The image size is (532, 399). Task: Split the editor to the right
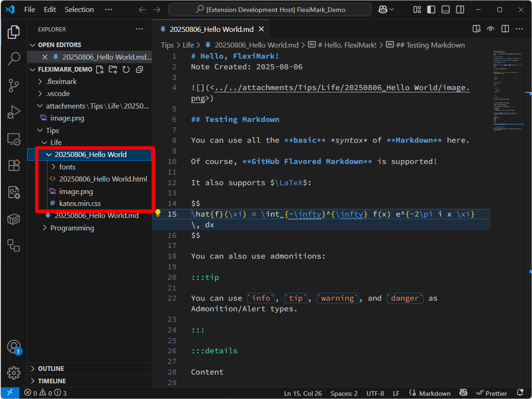coord(505,29)
